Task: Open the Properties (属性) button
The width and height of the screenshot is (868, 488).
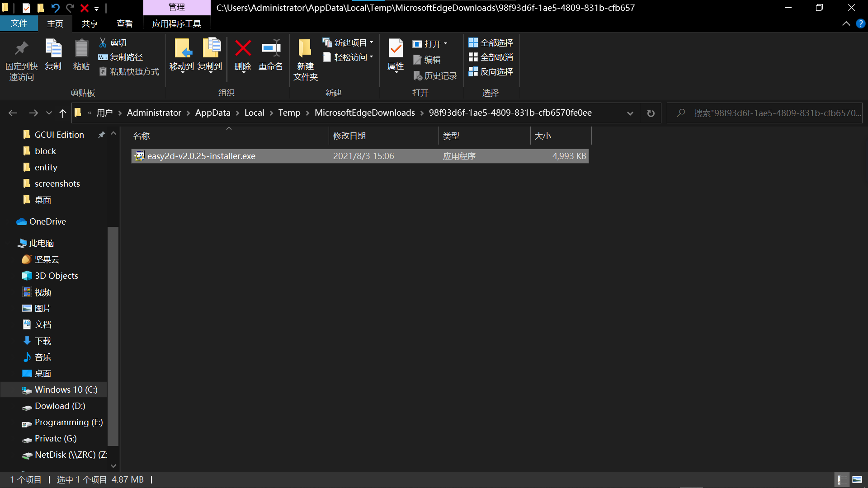Action: (x=396, y=56)
